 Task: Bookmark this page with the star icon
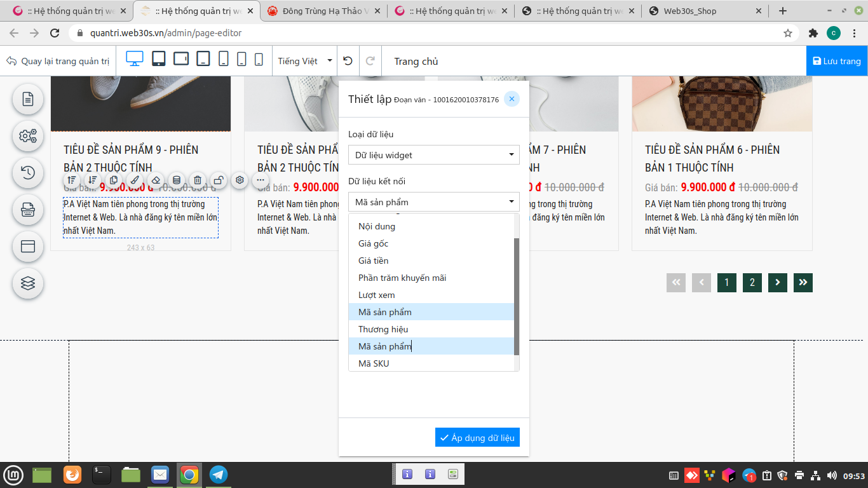pyautogui.click(x=788, y=33)
